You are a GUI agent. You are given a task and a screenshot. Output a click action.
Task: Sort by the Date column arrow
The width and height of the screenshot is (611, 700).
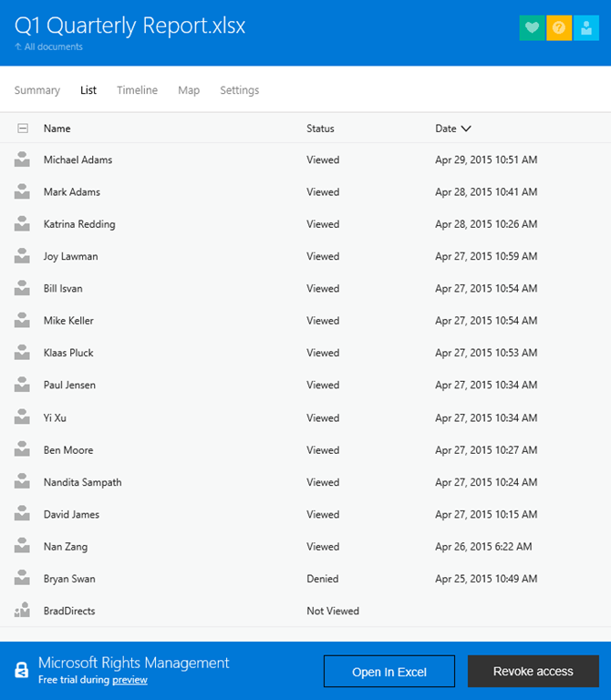[466, 129]
